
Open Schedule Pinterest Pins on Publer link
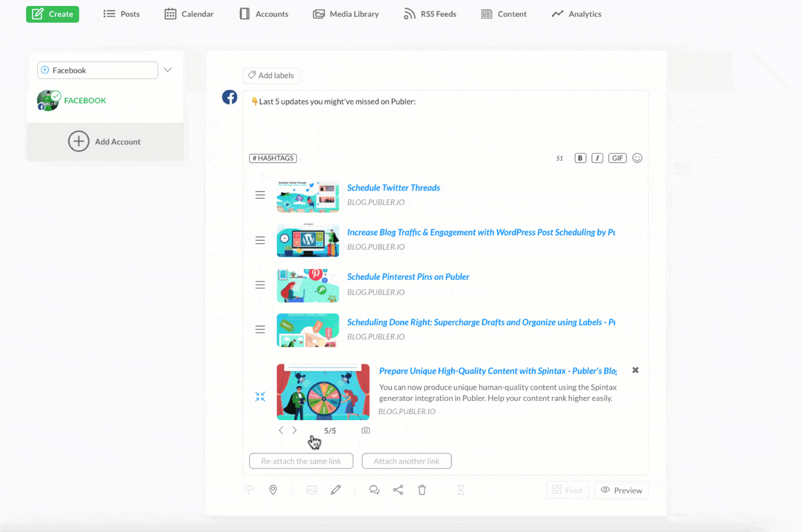coord(408,277)
